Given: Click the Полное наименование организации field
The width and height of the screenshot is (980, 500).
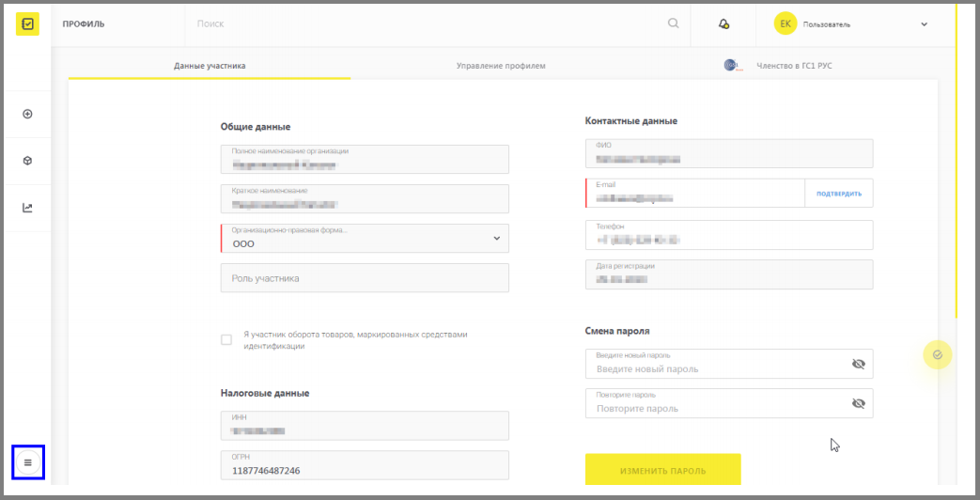Looking at the screenshot, I should 365,160.
